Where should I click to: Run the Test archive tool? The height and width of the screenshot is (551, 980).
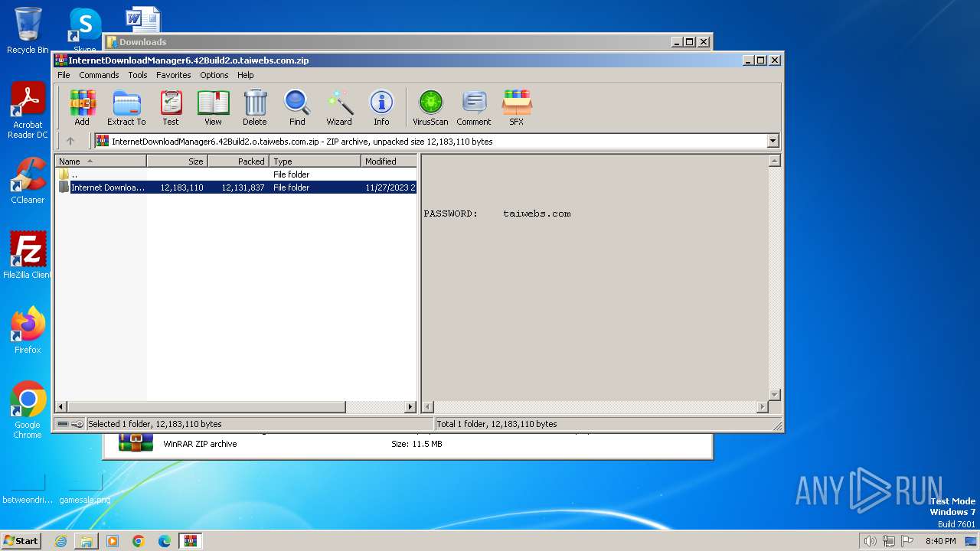point(171,107)
